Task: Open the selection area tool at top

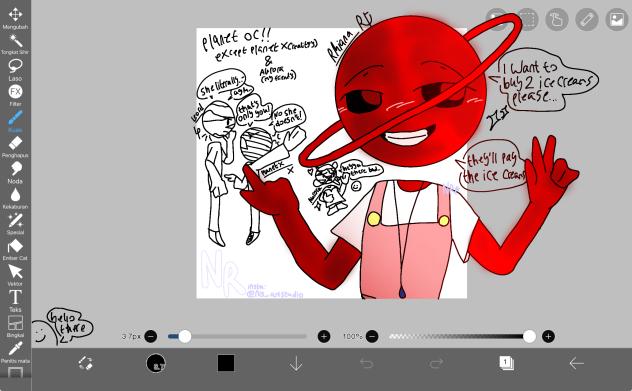Action: [x=527, y=19]
